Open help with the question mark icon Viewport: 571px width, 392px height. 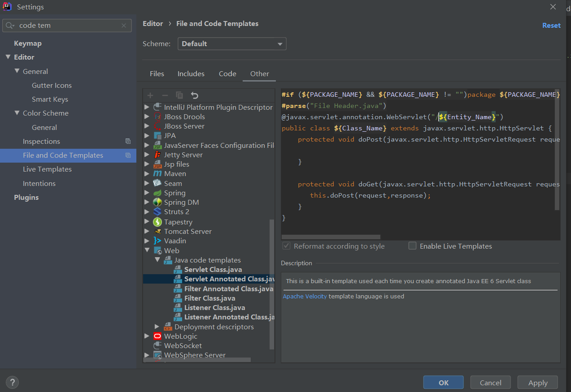13,382
